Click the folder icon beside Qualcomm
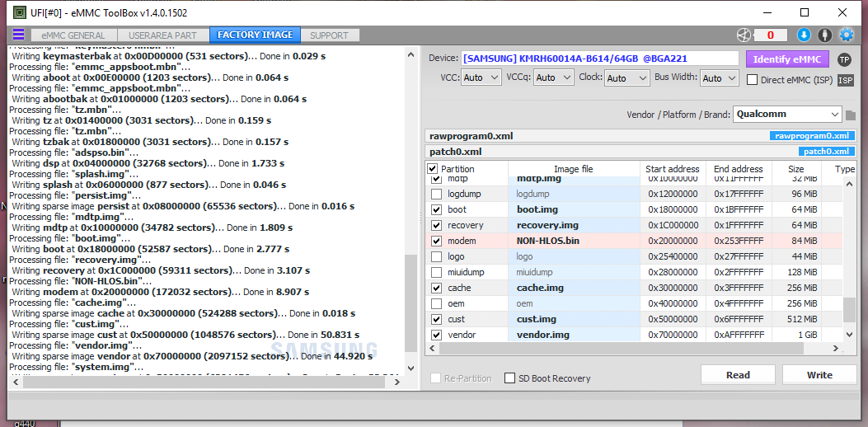This screenshot has height=427, width=868. coord(851,115)
